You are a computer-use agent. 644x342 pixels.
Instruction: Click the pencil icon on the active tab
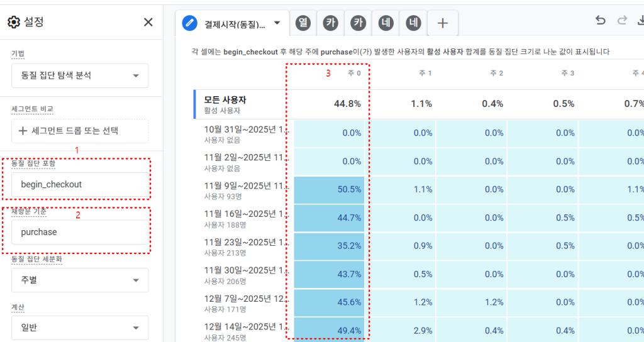pyautogui.click(x=189, y=23)
